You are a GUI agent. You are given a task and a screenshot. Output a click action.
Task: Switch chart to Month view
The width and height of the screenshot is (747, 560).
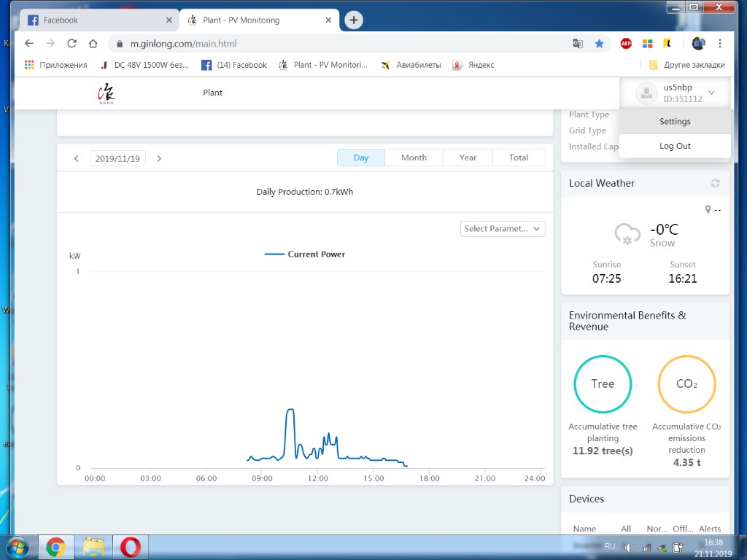pyautogui.click(x=414, y=157)
